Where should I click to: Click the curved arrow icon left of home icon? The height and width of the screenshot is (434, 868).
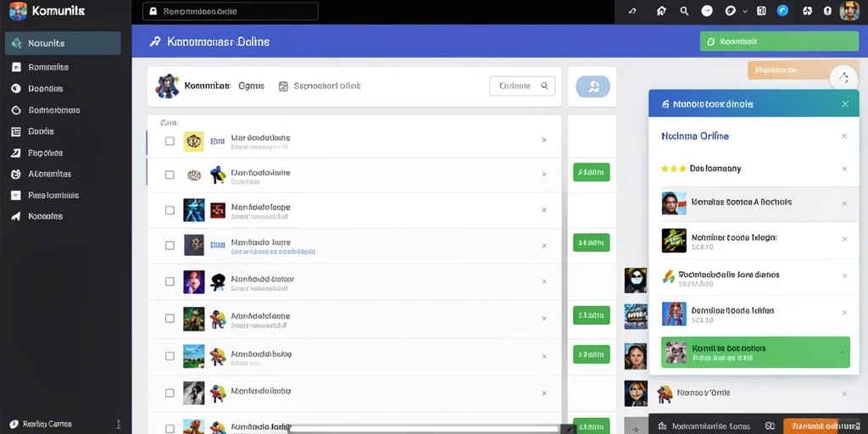[632, 11]
